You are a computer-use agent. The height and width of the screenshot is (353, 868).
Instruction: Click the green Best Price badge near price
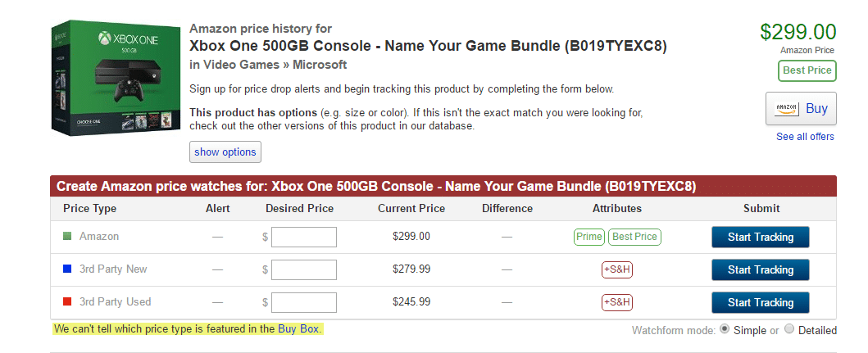807,71
